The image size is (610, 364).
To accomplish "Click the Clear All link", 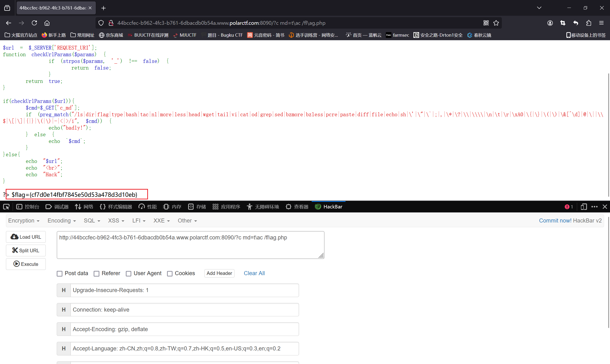I will (254, 273).
